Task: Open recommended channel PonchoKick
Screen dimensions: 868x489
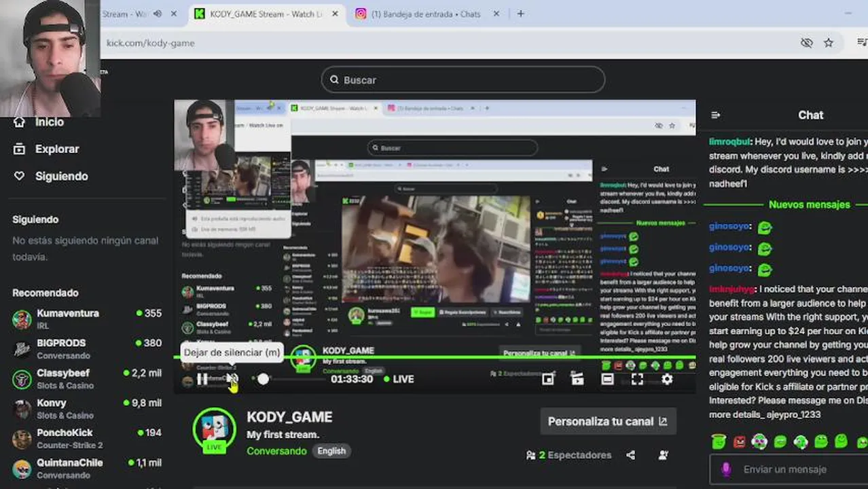Action: (x=87, y=438)
